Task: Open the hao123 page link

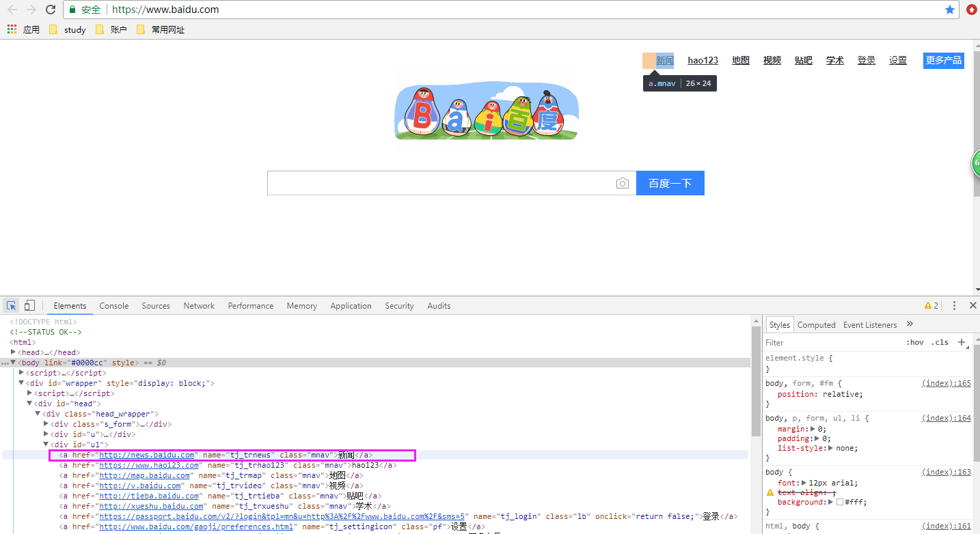Action: [703, 61]
